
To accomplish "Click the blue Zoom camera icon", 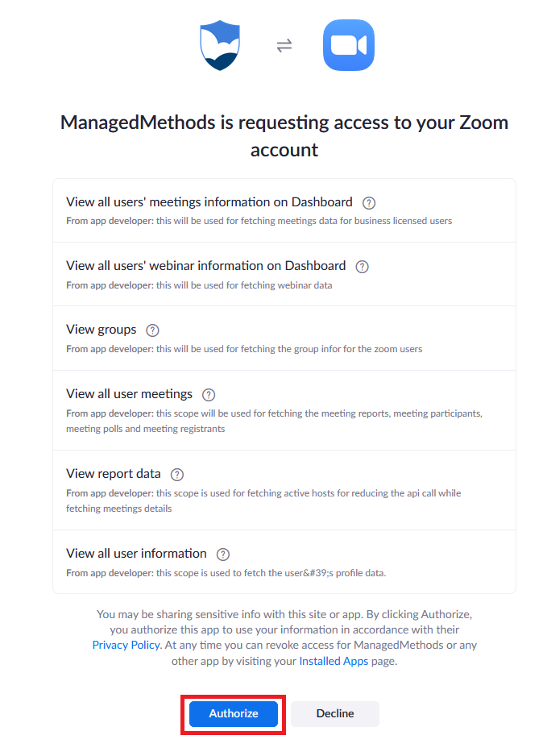I will (x=348, y=45).
